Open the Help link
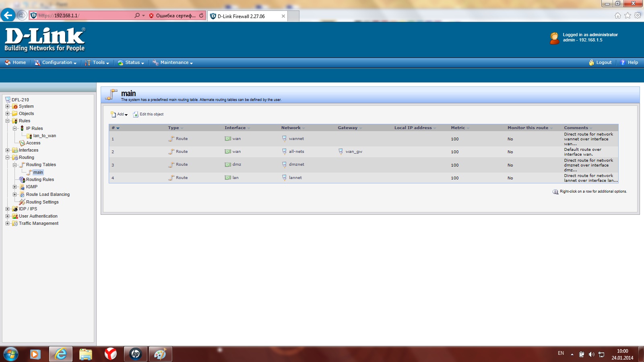644x362 pixels. (629, 62)
